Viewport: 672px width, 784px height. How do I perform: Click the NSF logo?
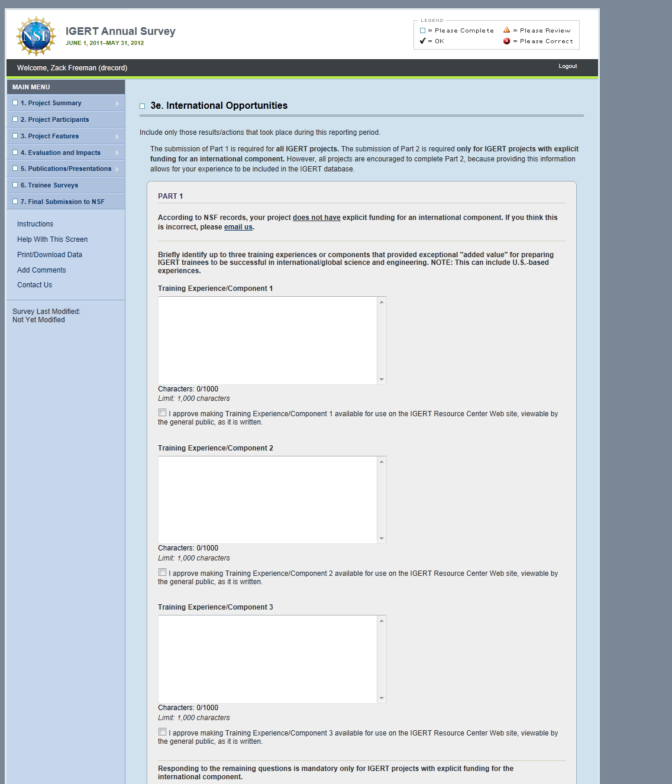tap(36, 36)
